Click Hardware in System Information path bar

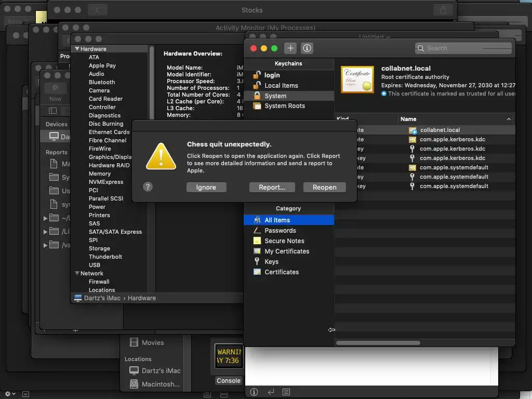(x=141, y=298)
